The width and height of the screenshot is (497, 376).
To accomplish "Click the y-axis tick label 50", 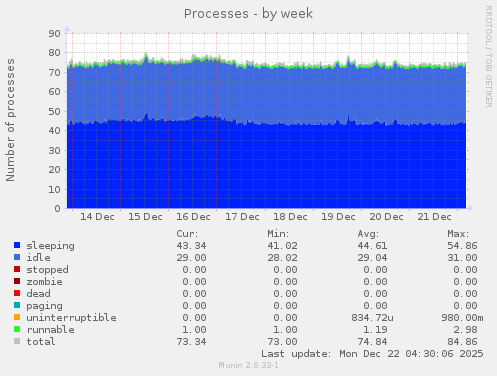I will [x=54, y=111].
